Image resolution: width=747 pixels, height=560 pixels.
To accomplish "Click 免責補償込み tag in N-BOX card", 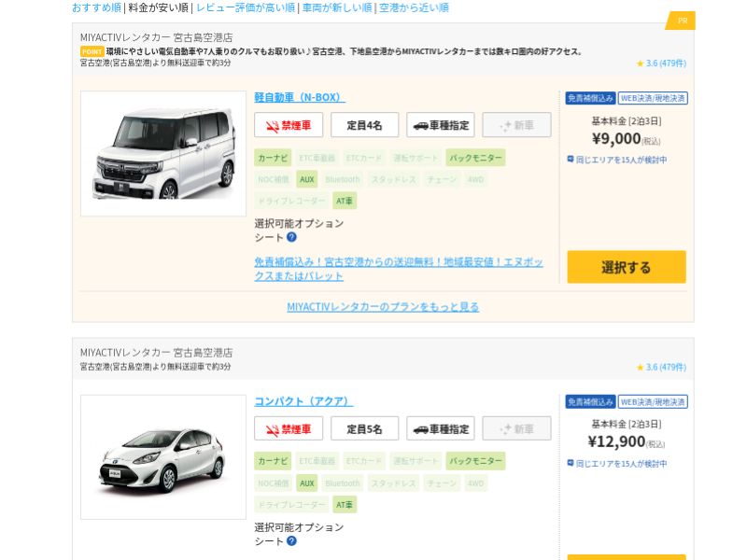I will tap(591, 98).
